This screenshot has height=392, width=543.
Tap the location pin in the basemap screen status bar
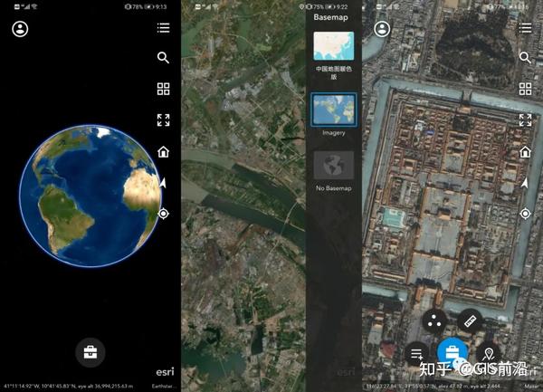tap(301, 6)
